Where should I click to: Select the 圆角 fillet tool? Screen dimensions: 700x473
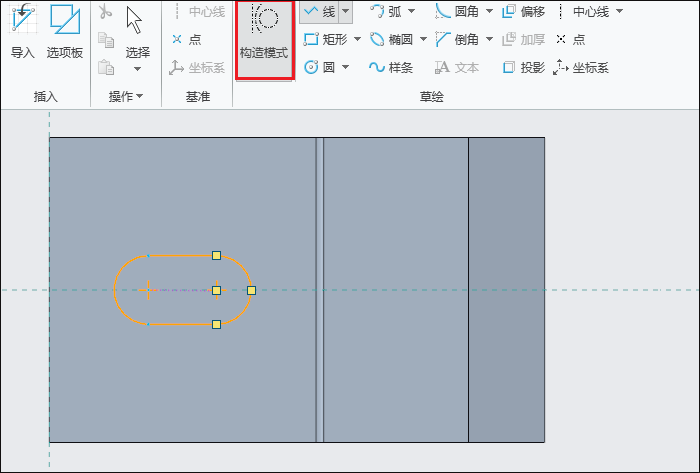click(x=457, y=12)
